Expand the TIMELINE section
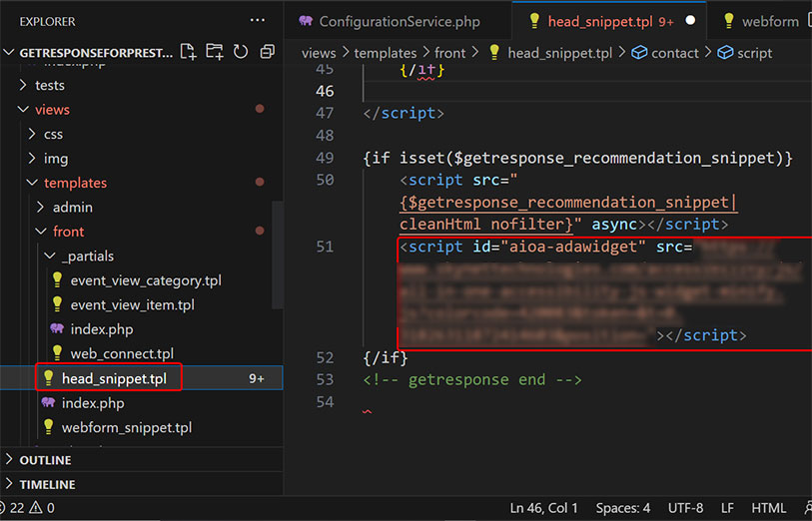Image resolution: width=812 pixels, height=521 pixels. click(48, 483)
